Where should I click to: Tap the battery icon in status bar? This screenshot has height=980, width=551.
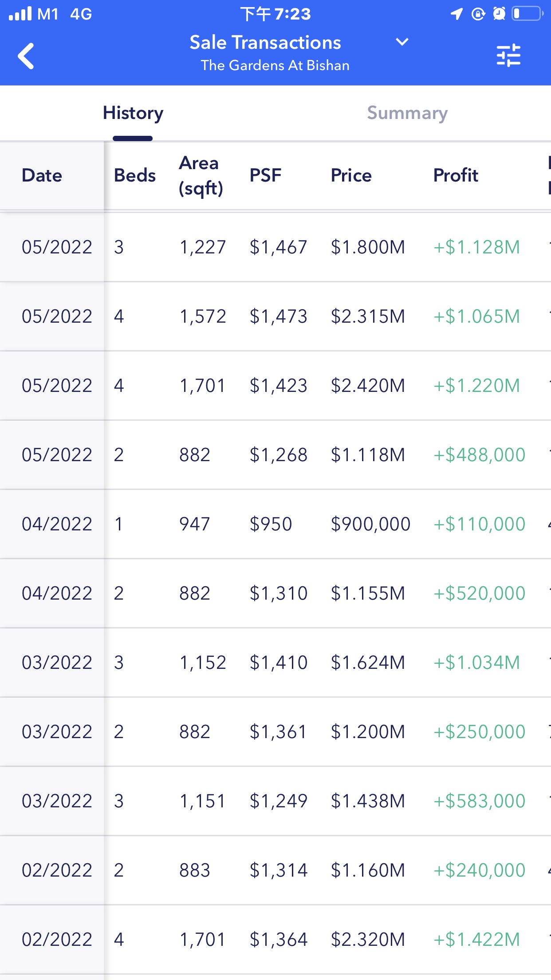point(527,14)
